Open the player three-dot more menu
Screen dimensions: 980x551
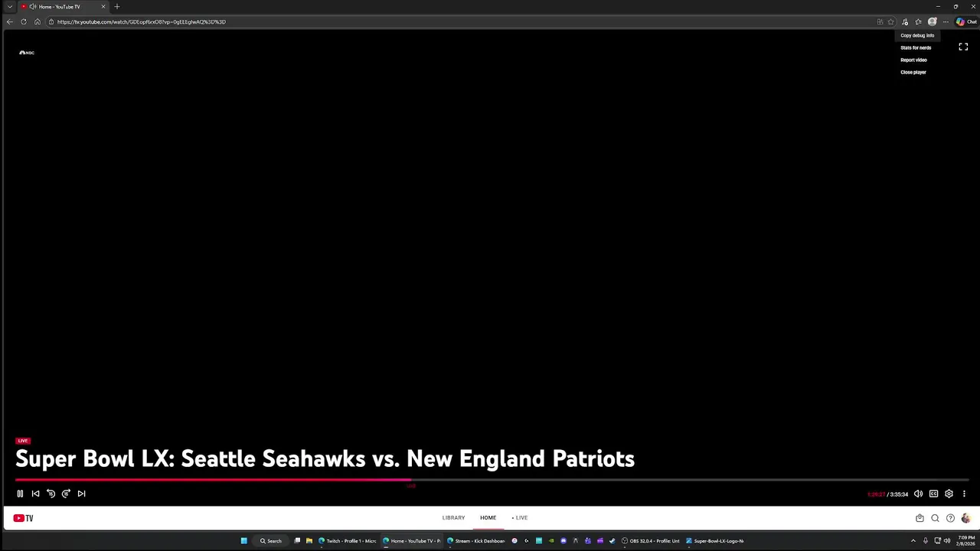coord(964,494)
